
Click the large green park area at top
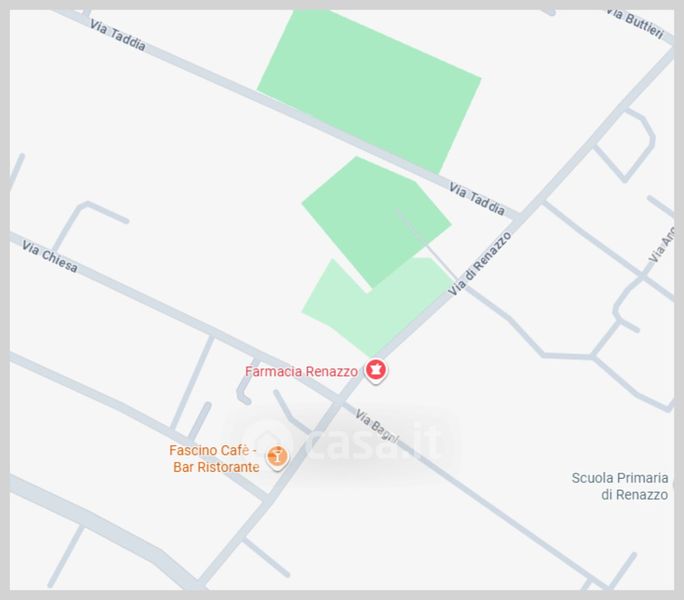click(x=369, y=87)
